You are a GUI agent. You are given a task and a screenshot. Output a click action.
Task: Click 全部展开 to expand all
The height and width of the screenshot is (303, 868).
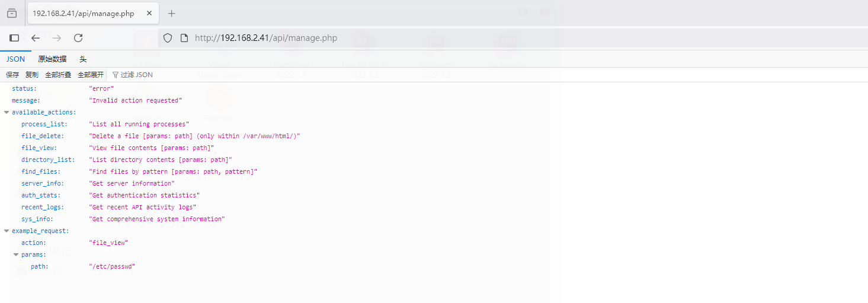coord(91,75)
